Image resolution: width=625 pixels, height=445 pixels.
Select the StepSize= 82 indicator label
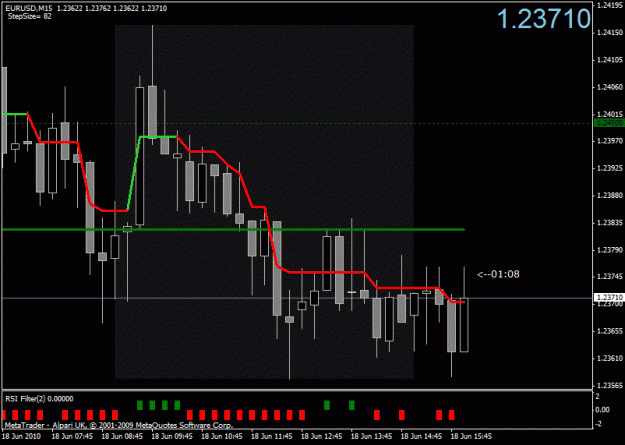[29, 17]
